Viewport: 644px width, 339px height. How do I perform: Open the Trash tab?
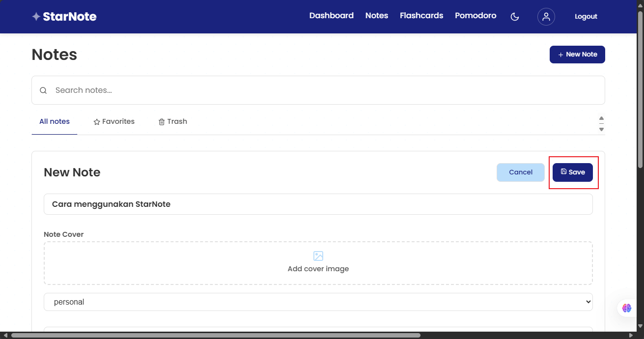click(173, 121)
